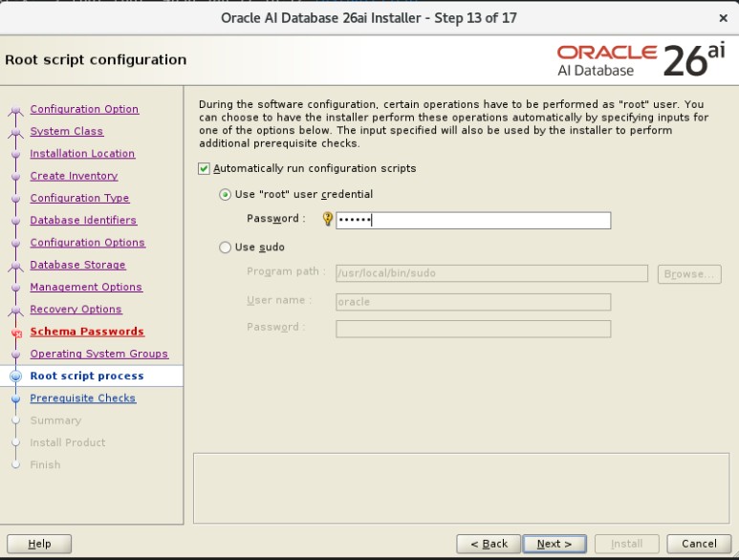Select the Use sudo radio button
739x560 pixels.
226,248
